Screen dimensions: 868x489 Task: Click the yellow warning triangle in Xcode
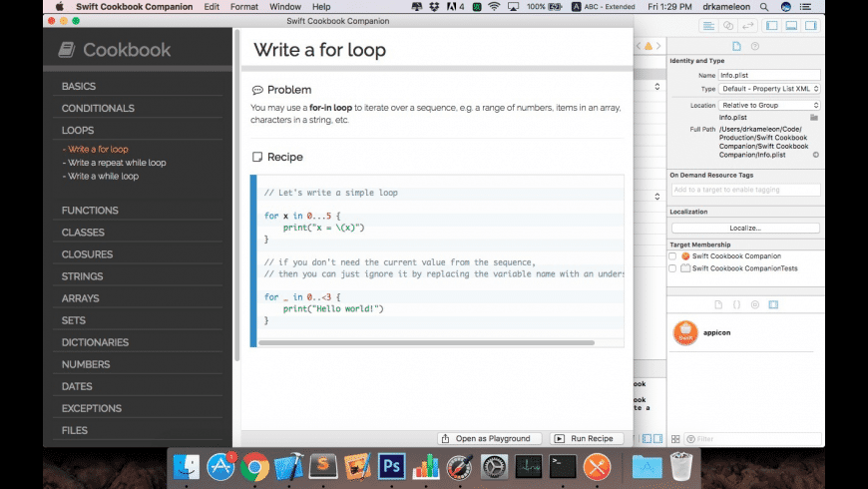click(649, 46)
